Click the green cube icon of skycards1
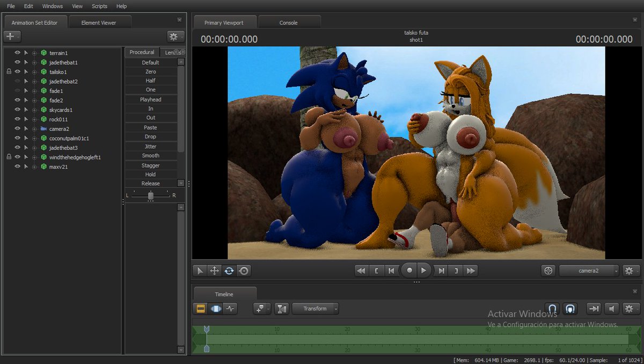 43,110
